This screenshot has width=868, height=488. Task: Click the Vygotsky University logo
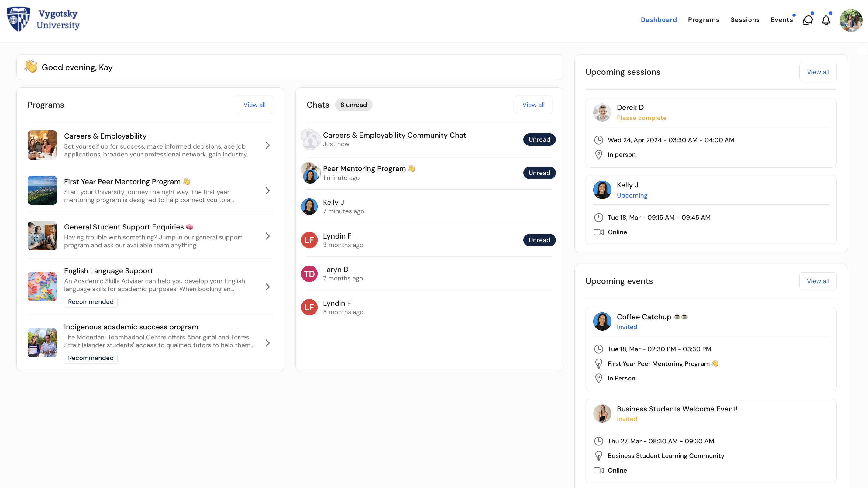click(43, 19)
